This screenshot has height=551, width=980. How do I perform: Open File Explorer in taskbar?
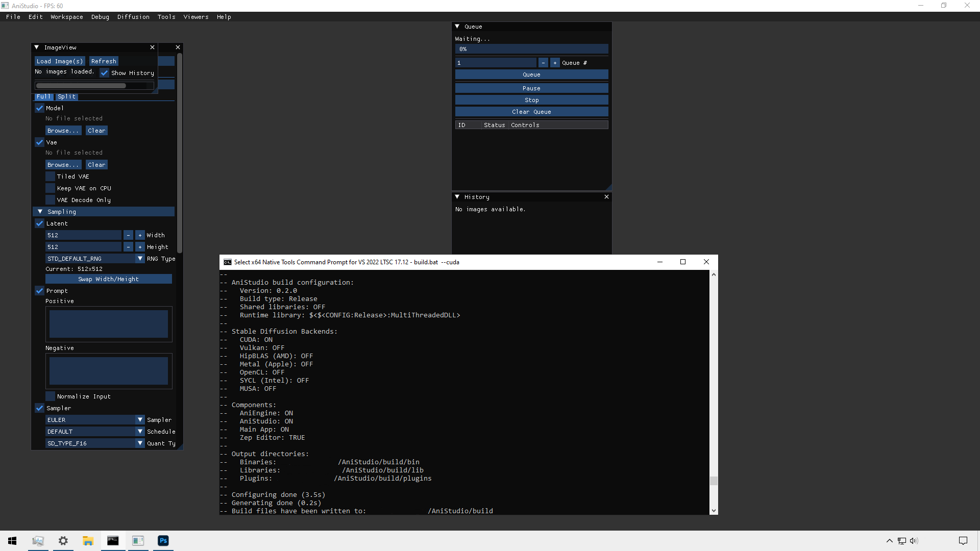point(88,541)
